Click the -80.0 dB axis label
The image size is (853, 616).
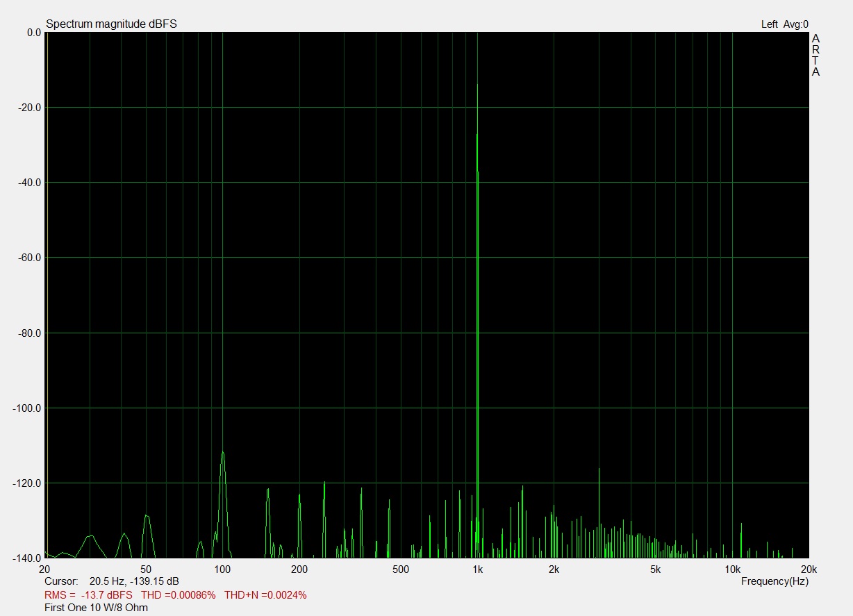(29, 333)
